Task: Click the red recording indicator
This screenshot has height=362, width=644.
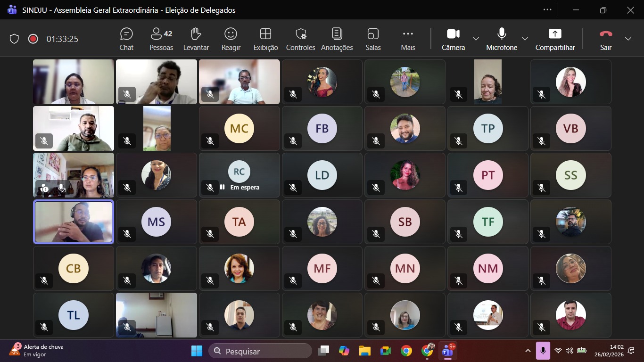Action: click(33, 39)
